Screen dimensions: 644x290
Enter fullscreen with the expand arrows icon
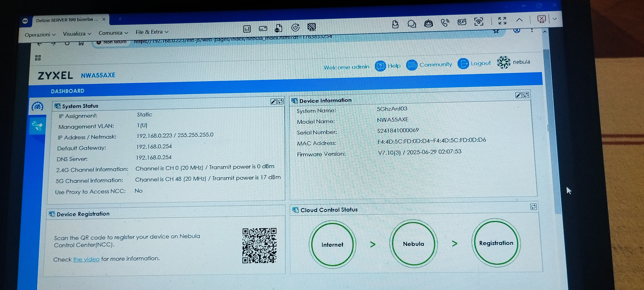502,21
